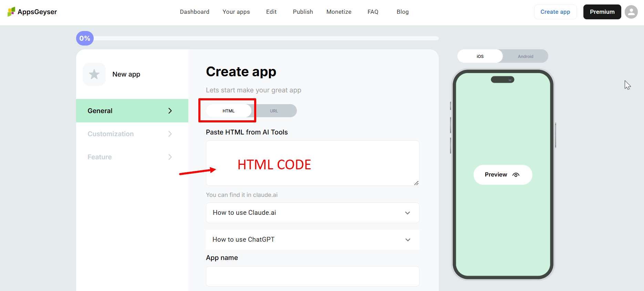The image size is (644, 291).
Task: Click the New app star icon
Action: [94, 74]
